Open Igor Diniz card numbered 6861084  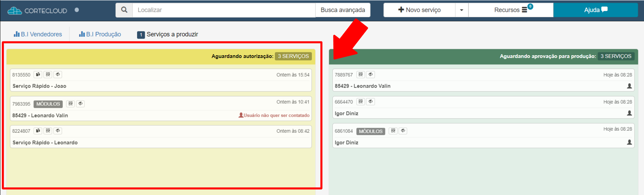pyautogui.click(x=483, y=136)
